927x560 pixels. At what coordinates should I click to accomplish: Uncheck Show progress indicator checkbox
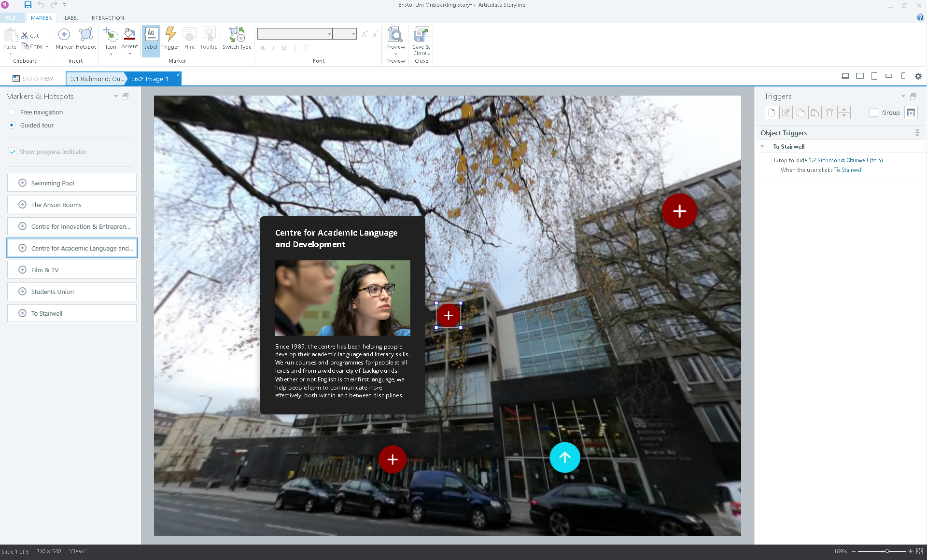click(13, 152)
